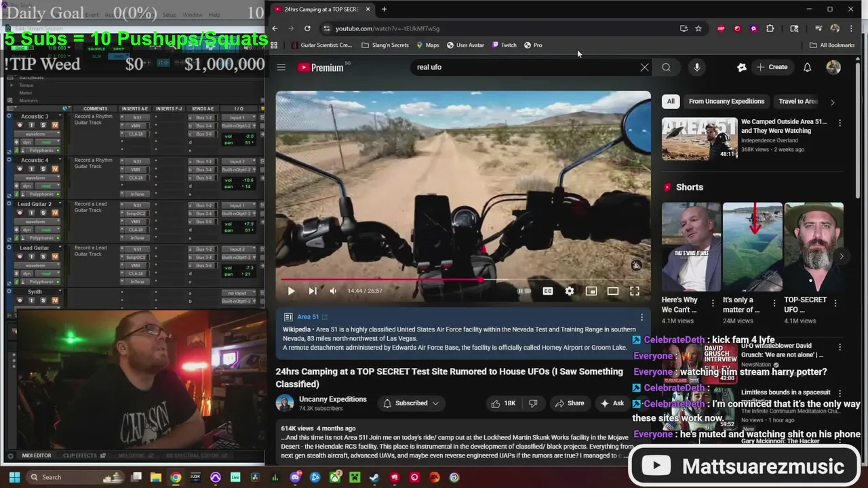Go back in browser history
This screenshot has width=868, height=488.
pos(275,28)
